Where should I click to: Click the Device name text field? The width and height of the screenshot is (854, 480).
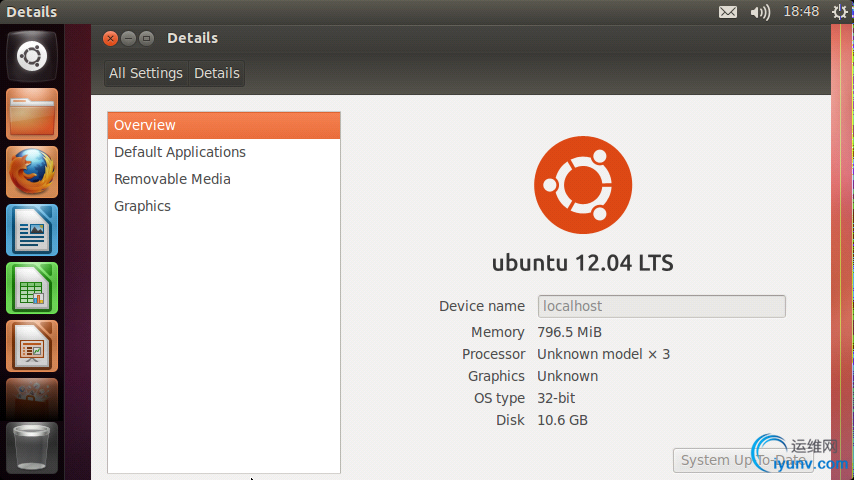[x=661, y=306]
